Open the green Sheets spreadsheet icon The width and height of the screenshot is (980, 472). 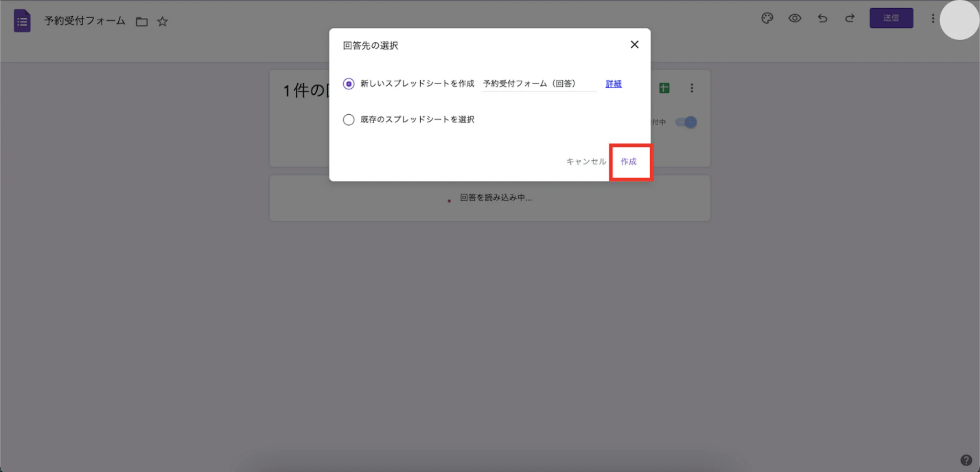[664, 88]
